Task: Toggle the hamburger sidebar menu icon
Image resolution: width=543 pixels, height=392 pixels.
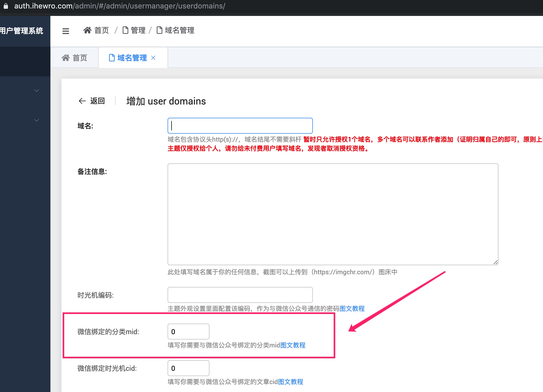Action: pyautogui.click(x=65, y=31)
